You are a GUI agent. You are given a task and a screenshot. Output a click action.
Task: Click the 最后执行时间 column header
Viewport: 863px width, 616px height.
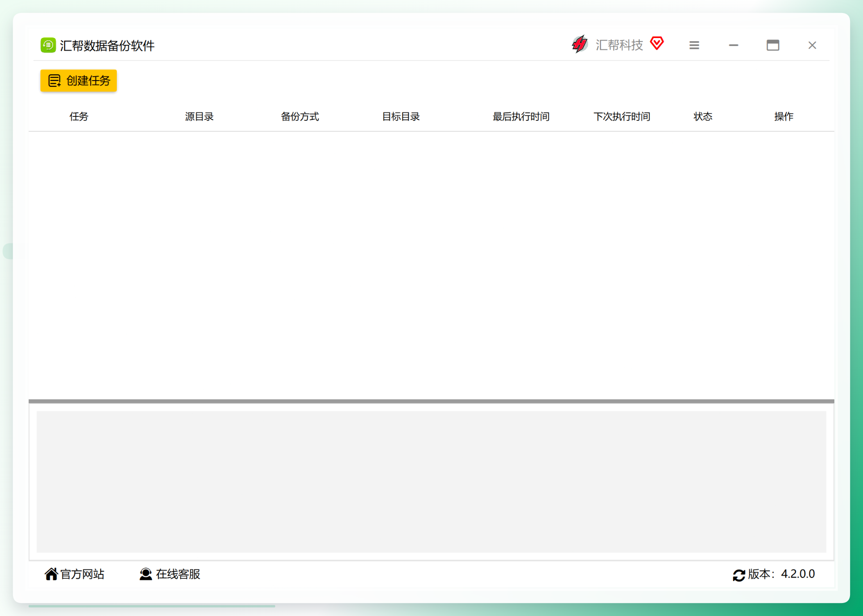point(521,117)
